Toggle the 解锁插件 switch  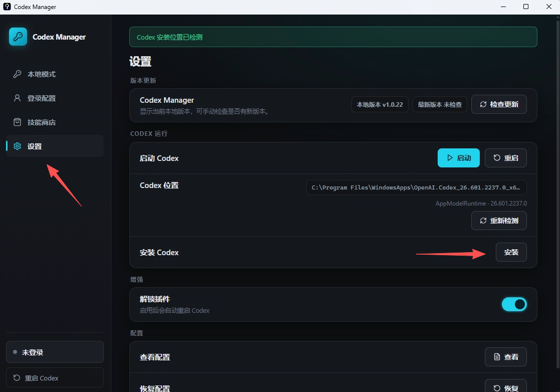[x=514, y=305]
